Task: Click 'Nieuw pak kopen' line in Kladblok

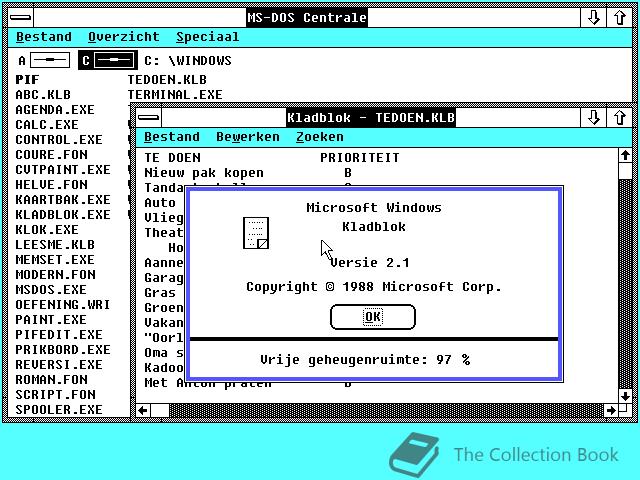Action: coord(204,173)
